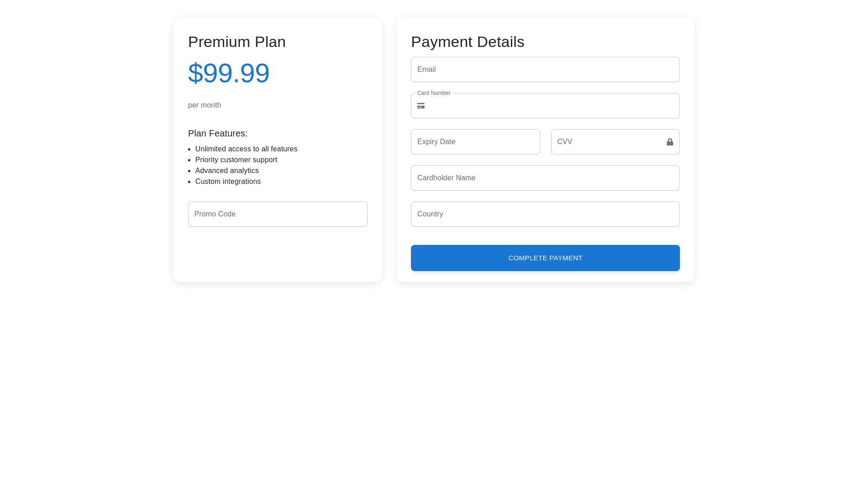Click the "Advanced analytics" list item
The height and width of the screenshot is (488, 868).
[x=227, y=171]
